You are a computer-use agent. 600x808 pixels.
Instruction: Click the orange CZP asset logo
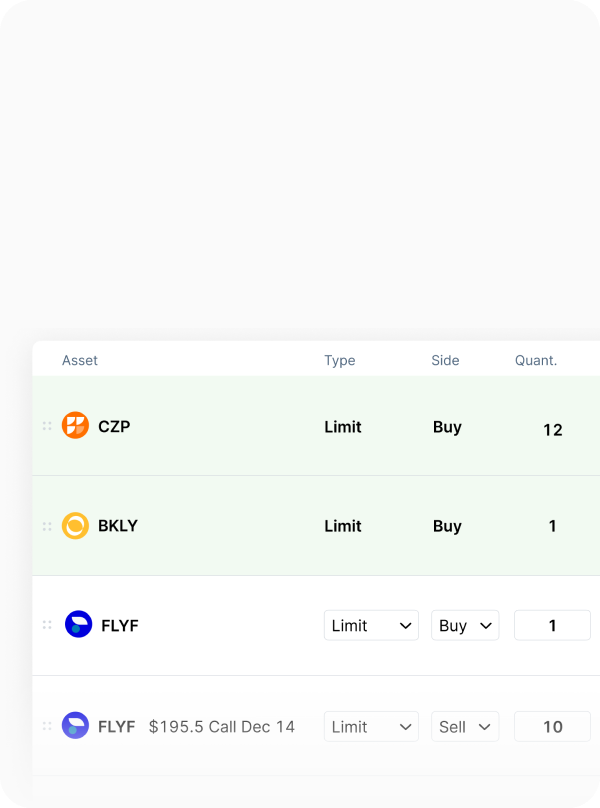(x=75, y=426)
